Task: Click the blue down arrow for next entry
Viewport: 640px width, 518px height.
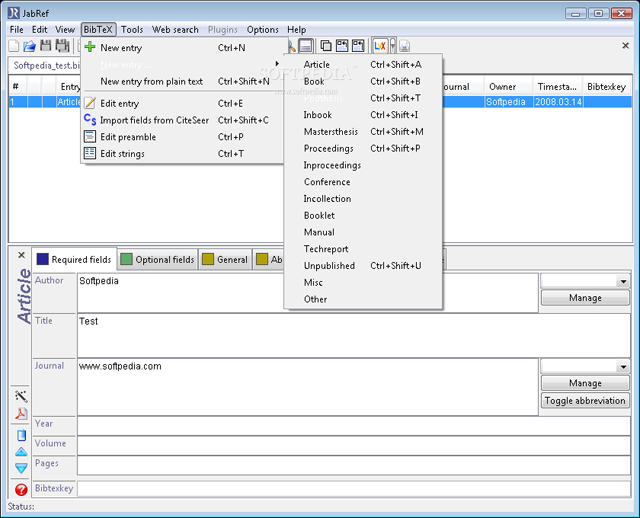Action: point(21,468)
